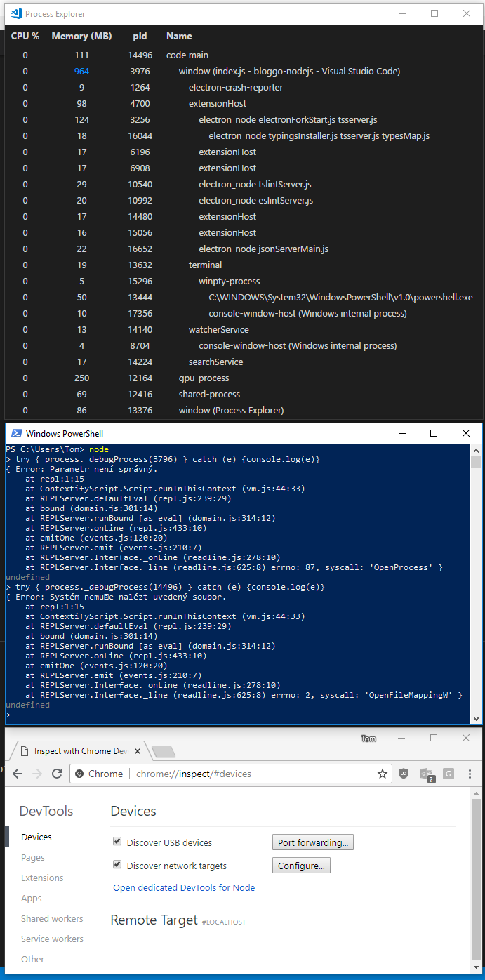
Task: Select Extensions in the DevTools sidebar
Action: point(41,878)
